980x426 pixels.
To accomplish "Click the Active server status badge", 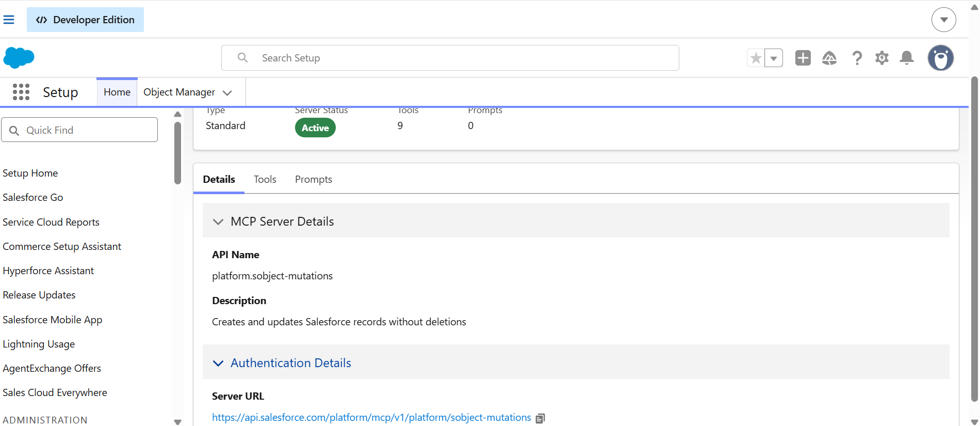I will [315, 128].
